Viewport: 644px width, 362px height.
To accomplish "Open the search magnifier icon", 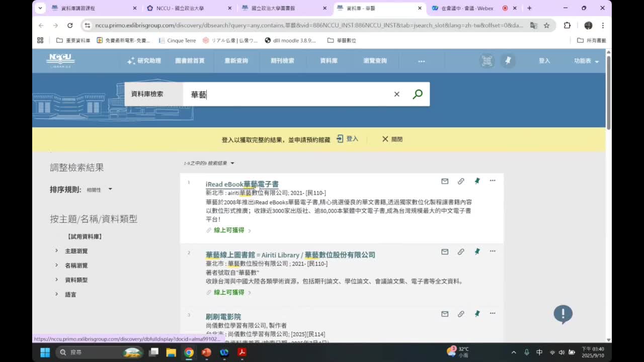I will (x=417, y=94).
